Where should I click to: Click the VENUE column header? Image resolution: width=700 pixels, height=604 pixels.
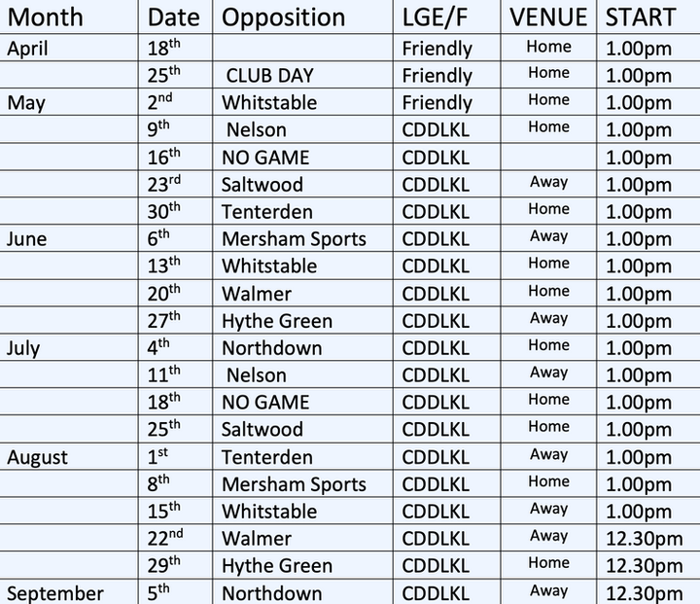pyautogui.click(x=548, y=18)
